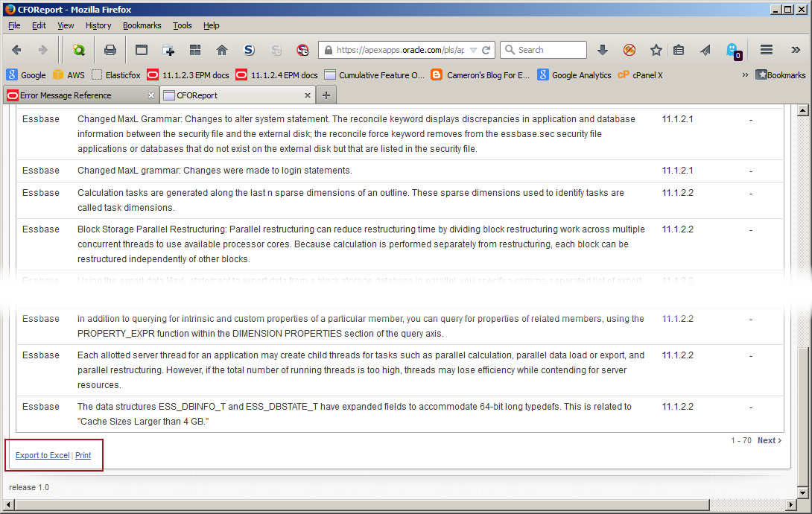Click the new window toolbar icon
This screenshot has height=514, width=812.
(x=142, y=50)
